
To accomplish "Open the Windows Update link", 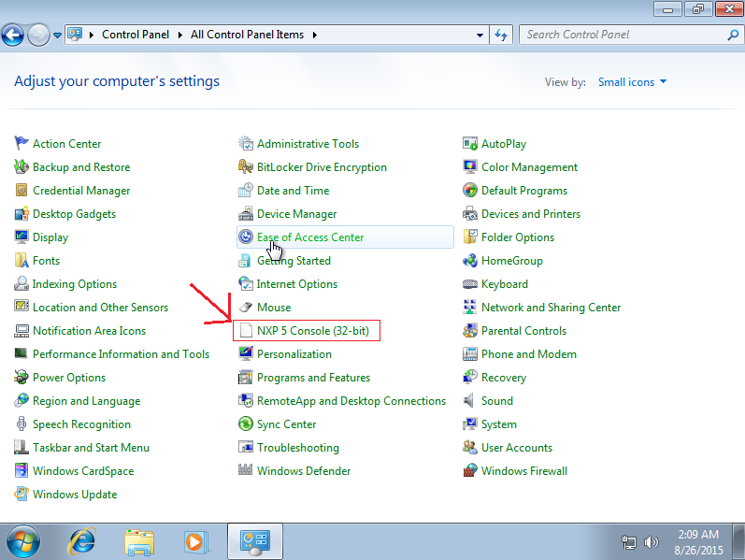I will point(75,495).
